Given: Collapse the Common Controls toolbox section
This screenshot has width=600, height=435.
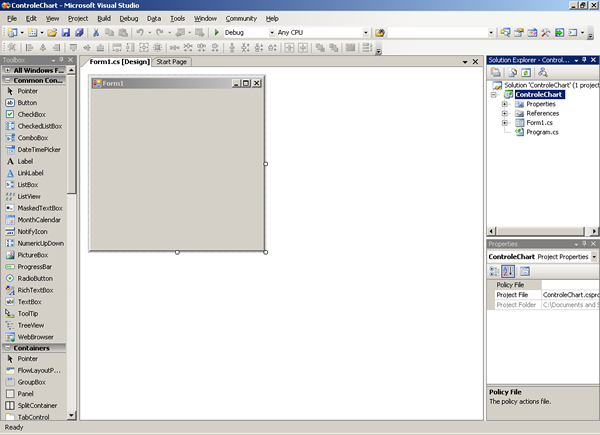Looking at the screenshot, I should coord(7,80).
